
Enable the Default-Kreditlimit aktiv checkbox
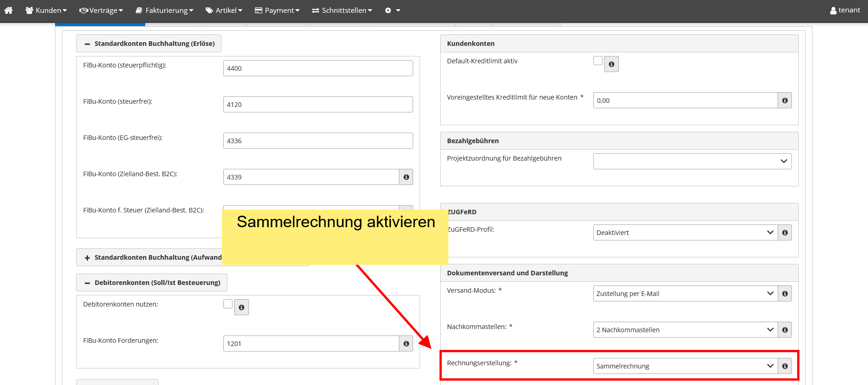(597, 61)
